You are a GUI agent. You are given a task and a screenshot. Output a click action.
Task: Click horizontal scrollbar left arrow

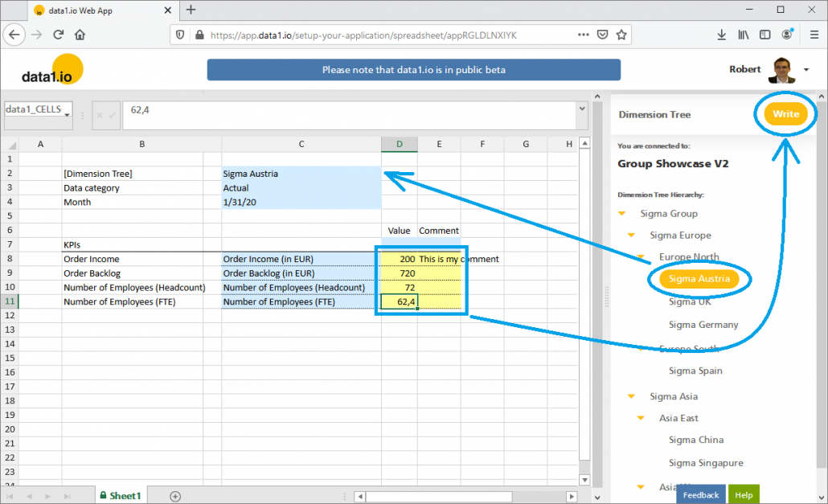(x=360, y=496)
